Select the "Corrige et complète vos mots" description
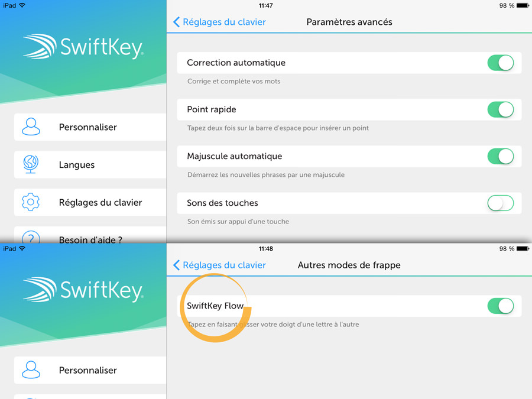The width and height of the screenshot is (532, 399). [x=233, y=81]
